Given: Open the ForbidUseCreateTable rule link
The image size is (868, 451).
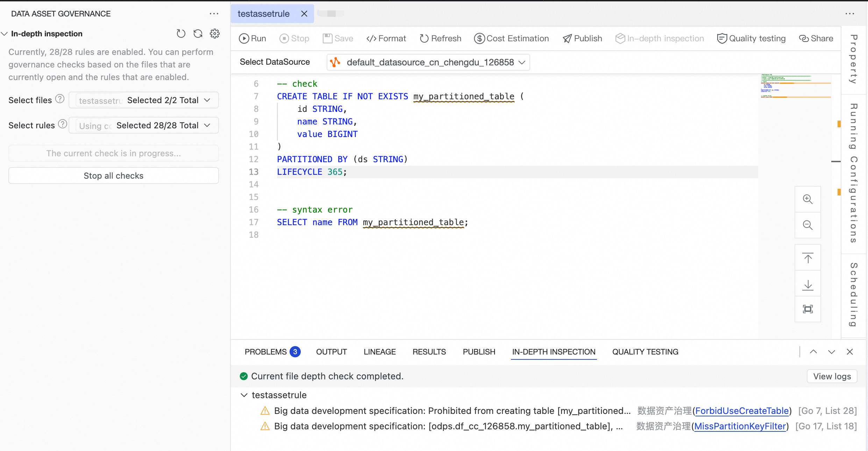Looking at the screenshot, I should point(742,411).
